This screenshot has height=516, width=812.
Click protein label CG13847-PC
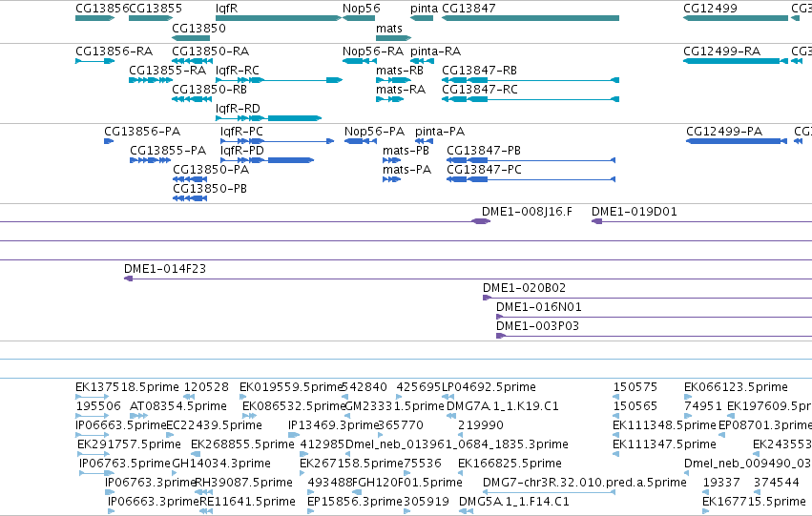click(484, 170)
